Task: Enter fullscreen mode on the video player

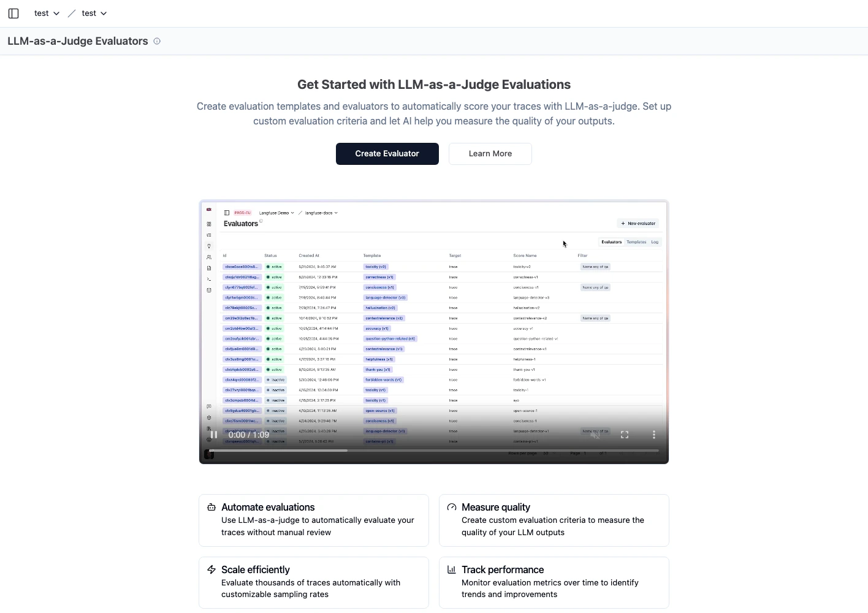Action: [625, 434]
